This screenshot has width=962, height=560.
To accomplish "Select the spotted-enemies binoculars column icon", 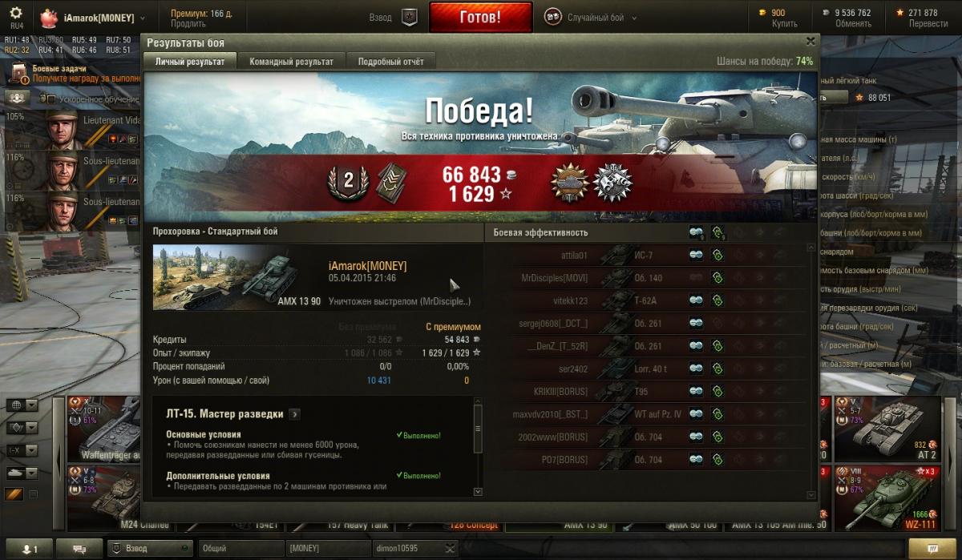I will pyautogui.click(x=696, y=232).
